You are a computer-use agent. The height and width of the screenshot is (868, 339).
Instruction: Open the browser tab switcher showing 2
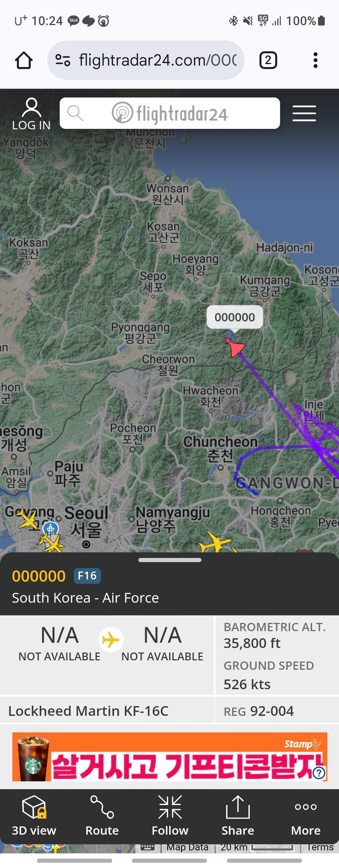(x=268, y=60)
